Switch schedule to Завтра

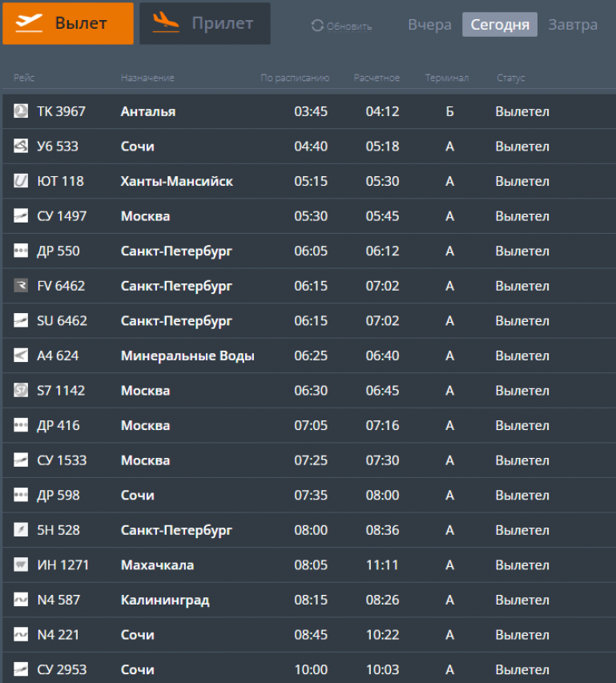(x=572, y=25)
